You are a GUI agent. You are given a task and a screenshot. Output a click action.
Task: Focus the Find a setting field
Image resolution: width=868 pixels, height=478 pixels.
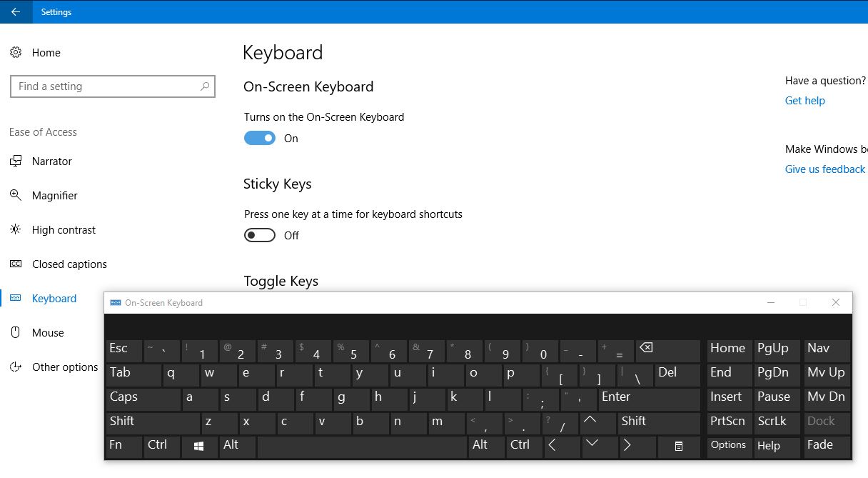[113, 86]
